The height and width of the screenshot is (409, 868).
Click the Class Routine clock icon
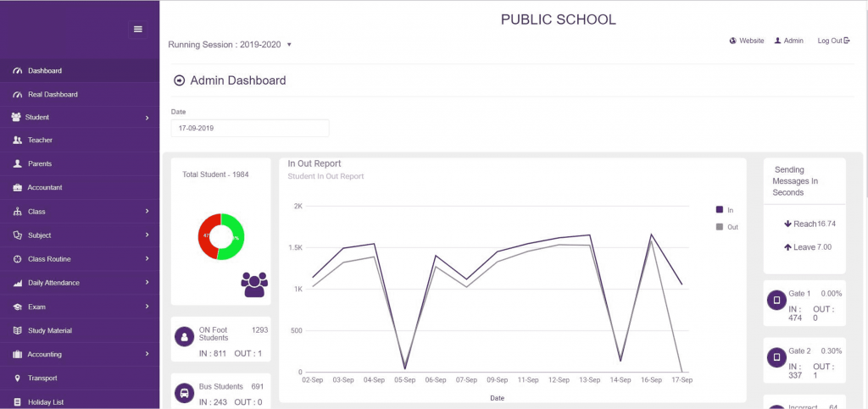pos(17,259)
